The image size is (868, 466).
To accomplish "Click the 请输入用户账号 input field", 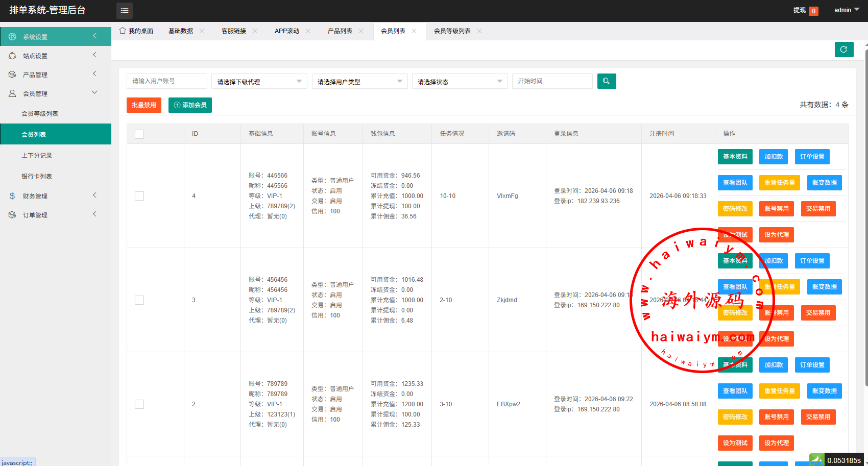I will pos(166,81).
